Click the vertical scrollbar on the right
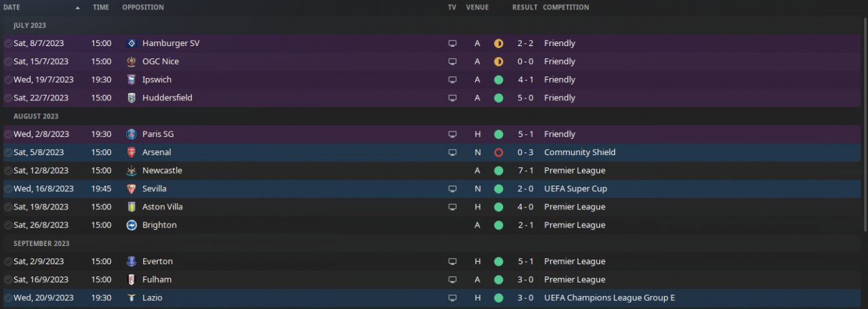Image resolution: width=868 pixels, height=309 pixels. click(x=865, y=129)
